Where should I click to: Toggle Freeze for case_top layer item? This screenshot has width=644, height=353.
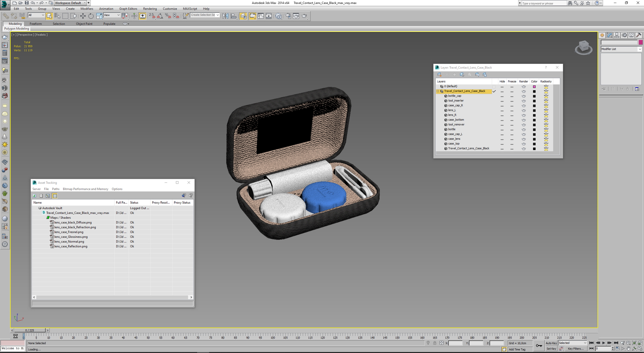[512, 144]
